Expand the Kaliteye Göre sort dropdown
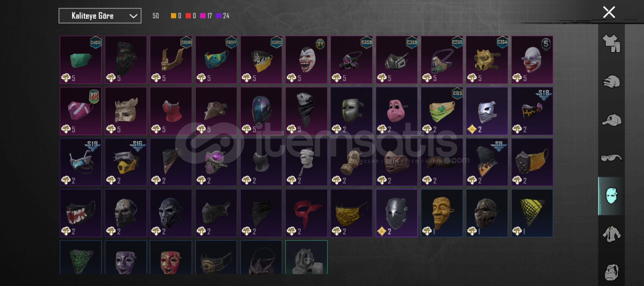 point(100,16)
